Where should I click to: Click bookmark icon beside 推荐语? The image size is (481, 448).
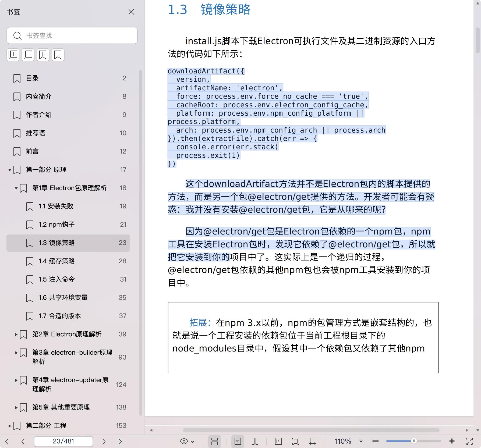click(17, 133)
